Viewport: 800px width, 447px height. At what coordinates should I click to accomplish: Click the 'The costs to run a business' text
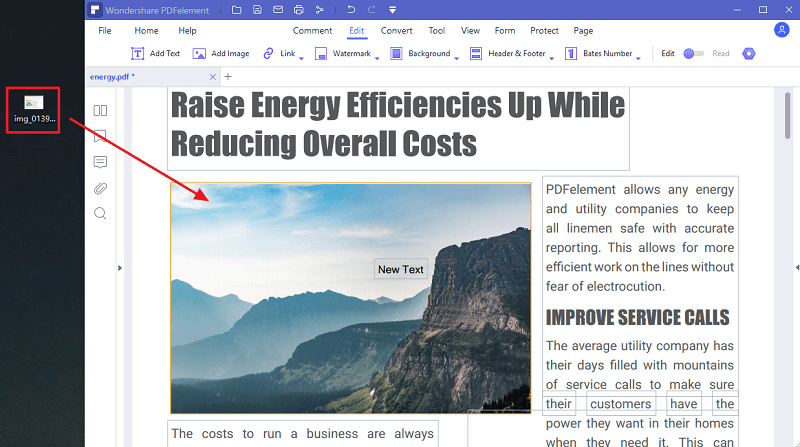point(303,434)
